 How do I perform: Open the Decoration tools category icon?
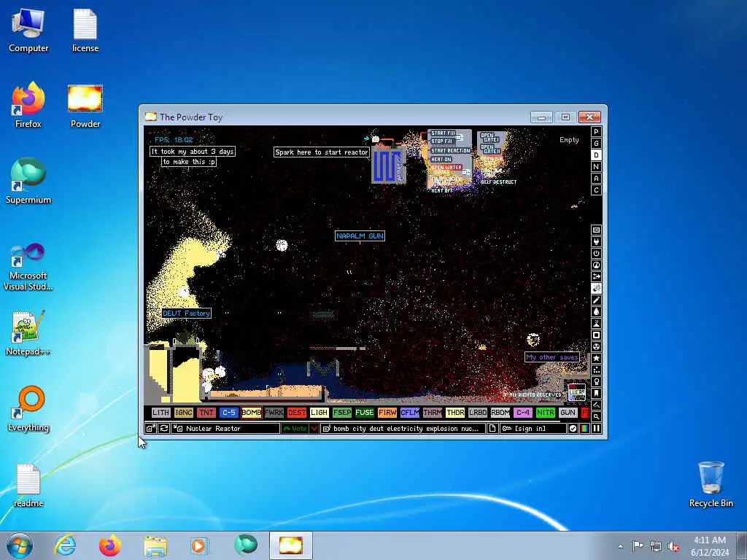coord(596,405)
